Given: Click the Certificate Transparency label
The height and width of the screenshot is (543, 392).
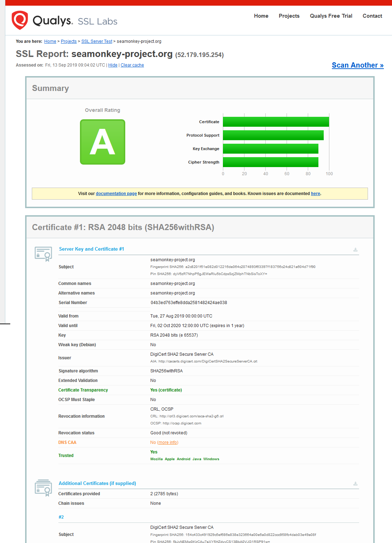Looking at the screenshot, I should point(83,390).
